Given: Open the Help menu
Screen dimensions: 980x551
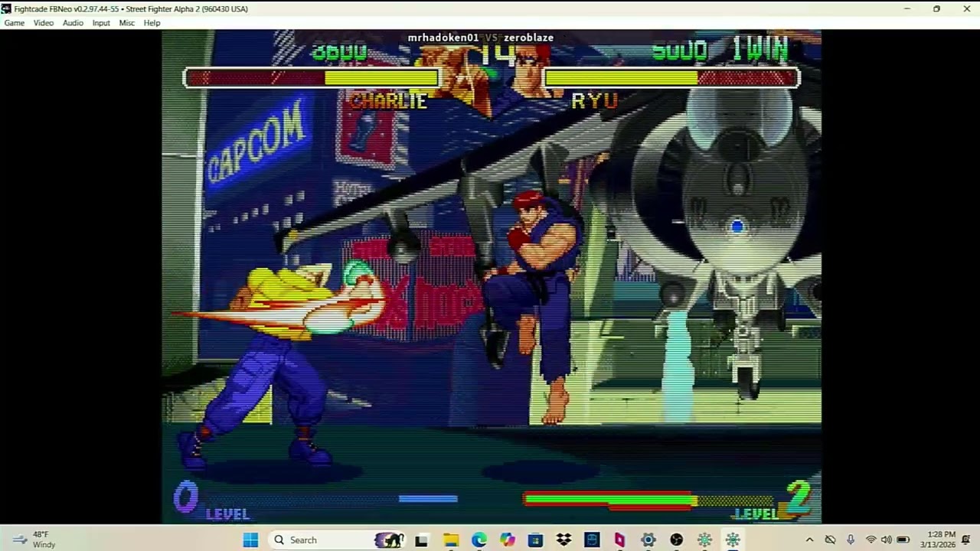Looking at the screenshot, I should [x=152, y=23].
